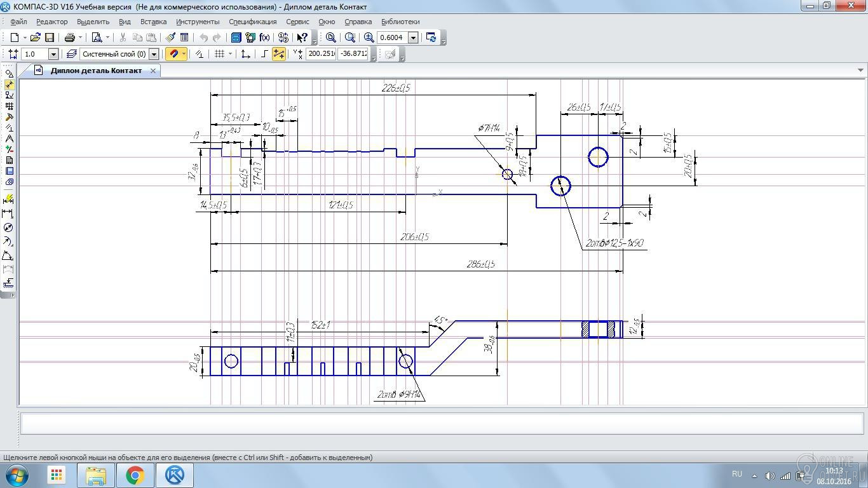Close the Диплом деталь Контакт tab
This screenshot has width=868, height=488.
point(153,71)
